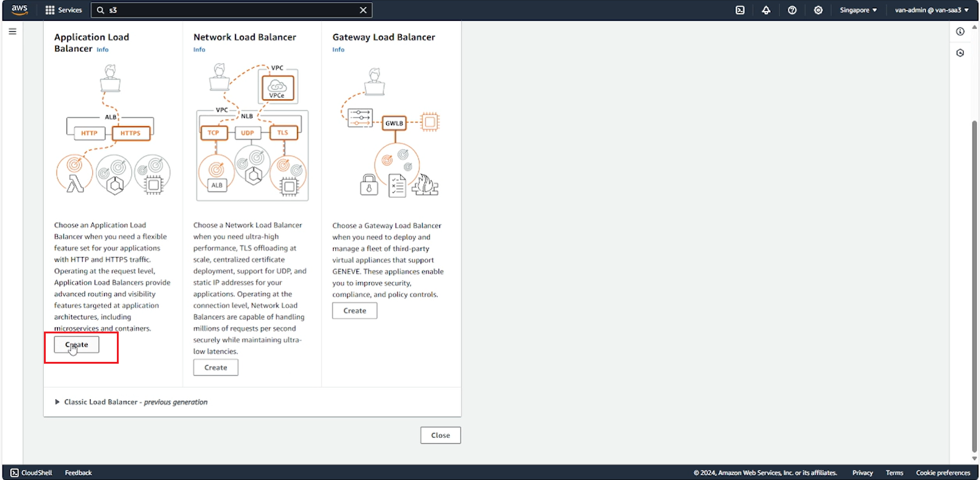Launch CloudShell from the top bar icon
This screenshot has height=480, width=980.
(x=740, y=10)
